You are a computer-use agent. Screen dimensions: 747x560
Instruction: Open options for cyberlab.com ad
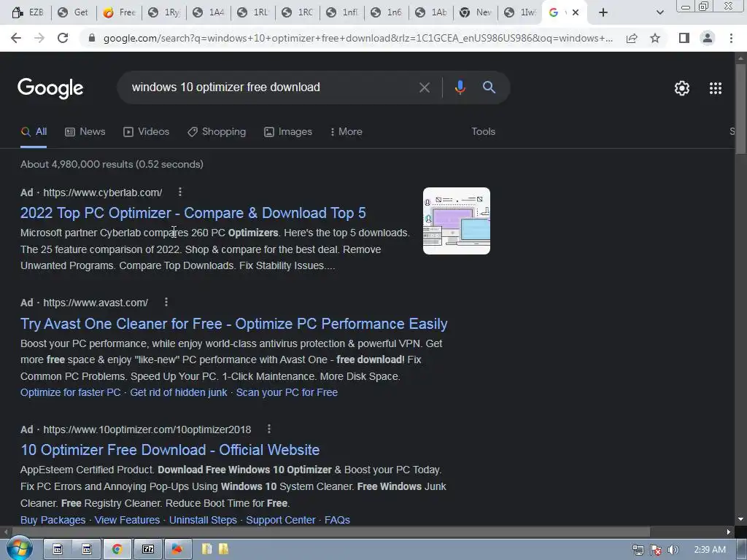point(179,192)
